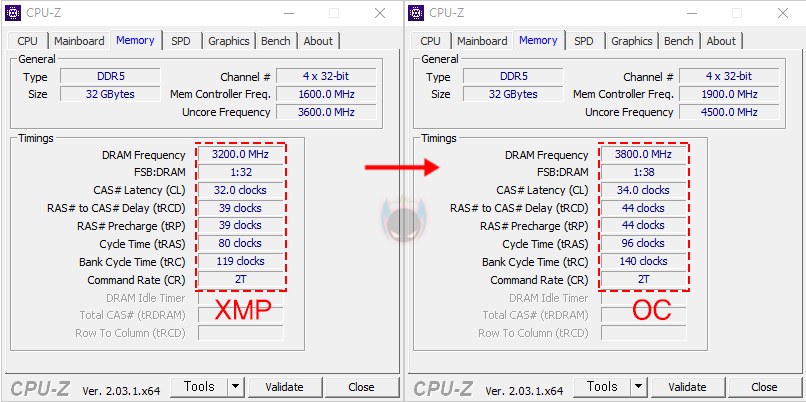Open CPU tab in left CPU-Z window
Viewport: 806px width, 402px height.
click(x=27, y=41)
